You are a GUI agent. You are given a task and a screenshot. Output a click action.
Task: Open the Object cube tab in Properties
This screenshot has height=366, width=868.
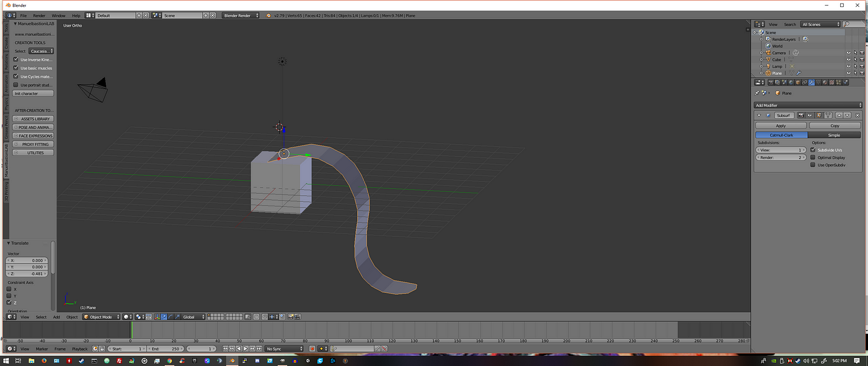(798, 82)
